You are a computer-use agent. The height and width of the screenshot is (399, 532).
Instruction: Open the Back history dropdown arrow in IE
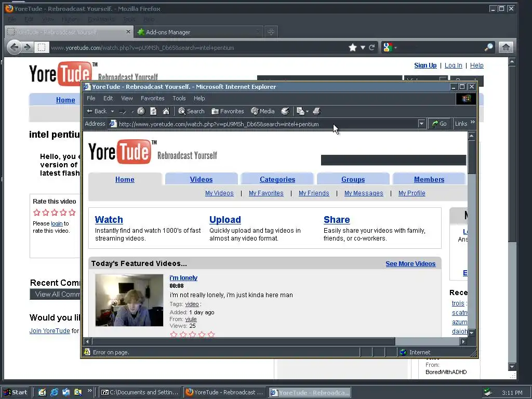pyautogui.click(x=112, y=111)
